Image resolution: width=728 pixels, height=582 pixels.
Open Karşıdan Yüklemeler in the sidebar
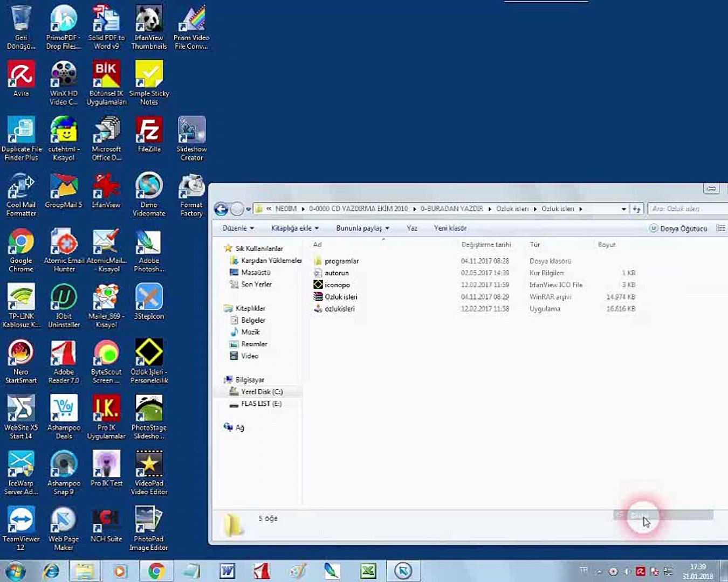pyautogui.click(x=266, y=261)
